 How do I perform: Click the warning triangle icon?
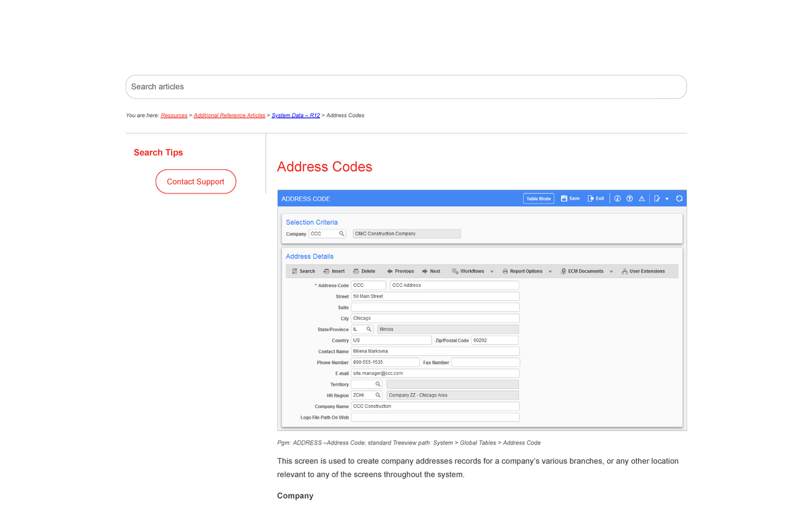coord(641,198)
